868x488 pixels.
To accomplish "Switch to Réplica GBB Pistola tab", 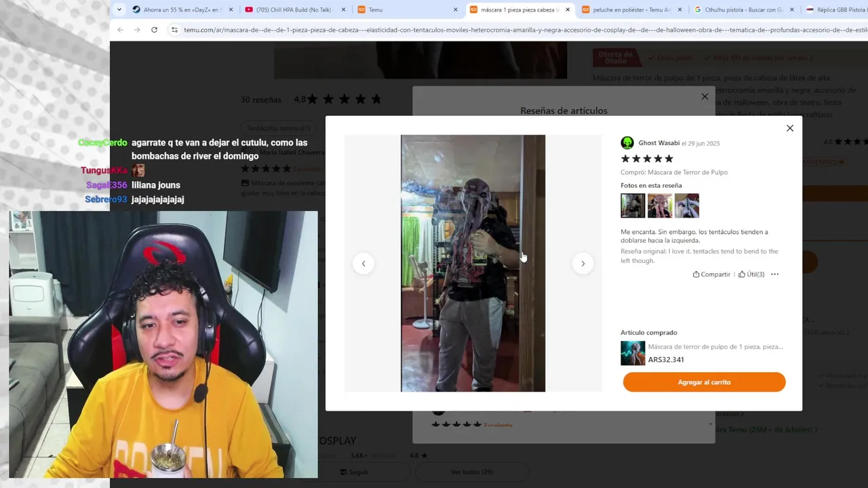I will (x=835, y=9).
